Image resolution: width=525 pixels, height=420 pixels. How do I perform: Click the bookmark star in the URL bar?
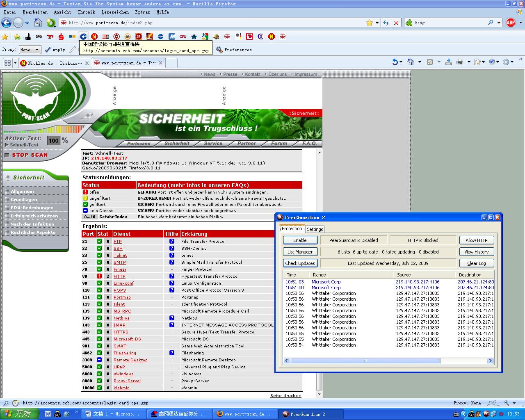point(370,23)
